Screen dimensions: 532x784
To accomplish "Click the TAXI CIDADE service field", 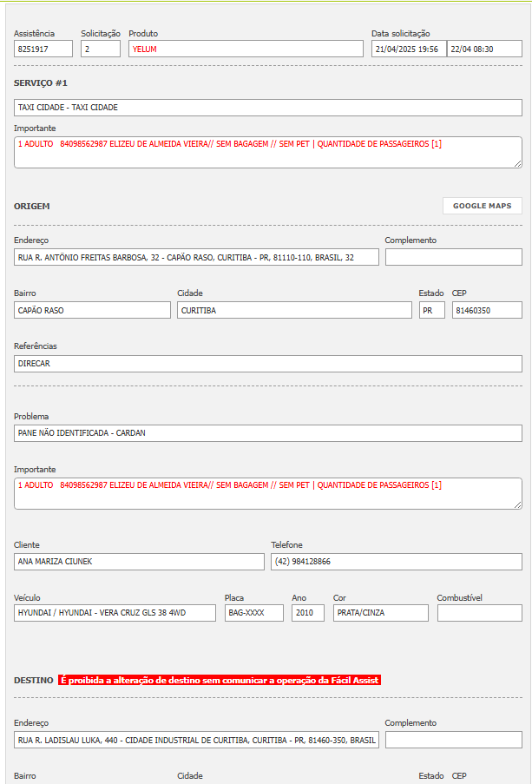I will pyautogui.click(x=267, y=108).
